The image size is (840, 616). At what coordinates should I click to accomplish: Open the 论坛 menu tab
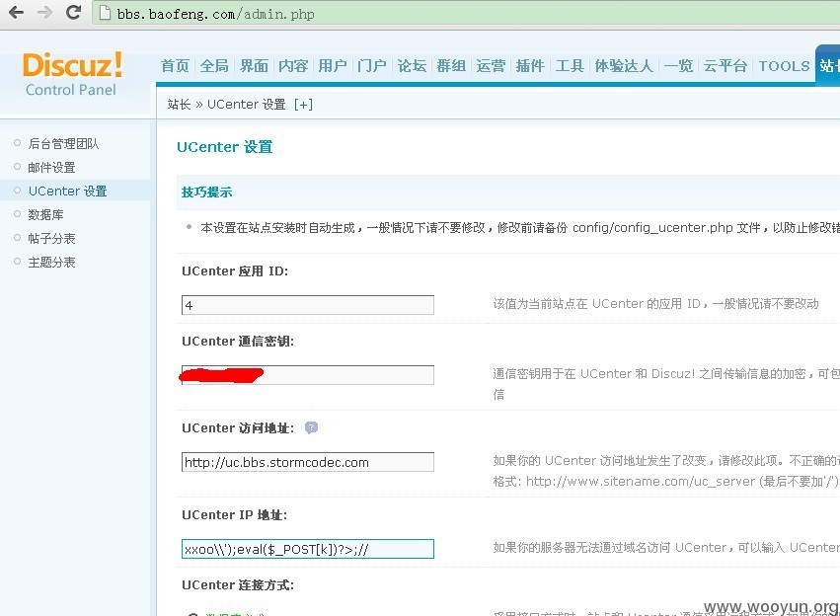click(x=412, y=66)
